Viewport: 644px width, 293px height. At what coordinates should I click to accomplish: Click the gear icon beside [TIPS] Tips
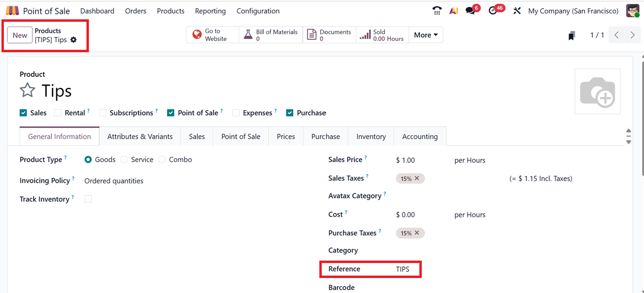coord(73,40)
